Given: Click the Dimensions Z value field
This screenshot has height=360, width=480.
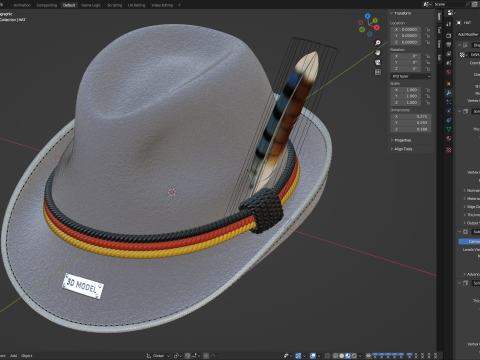Looking at the screenshot, I should [x=411, y=129].
